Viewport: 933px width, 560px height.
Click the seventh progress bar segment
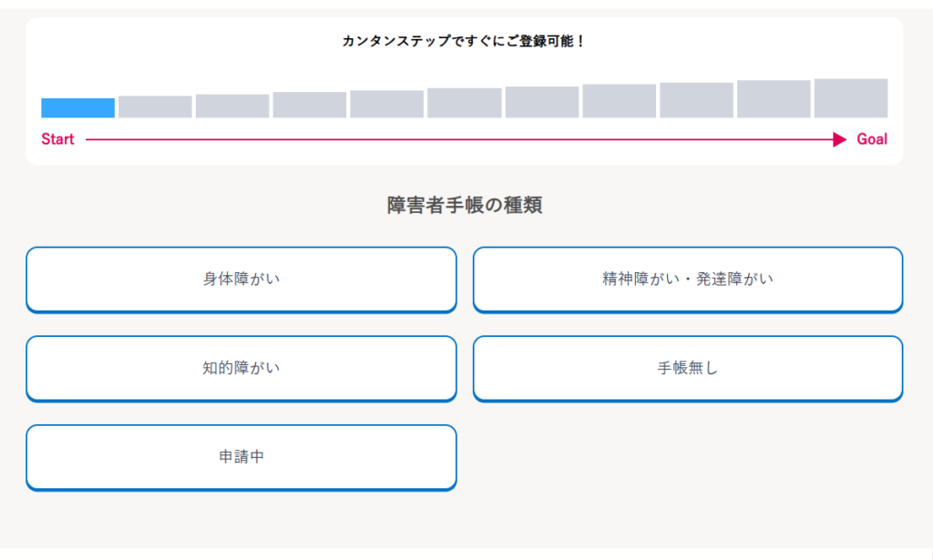tap(542, 103)
